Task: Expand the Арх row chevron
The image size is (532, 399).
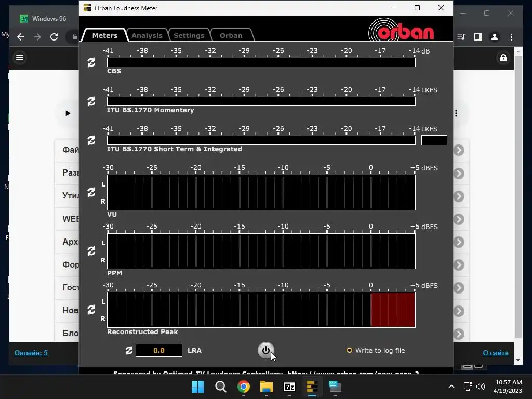Action: pyautogui.click(x=459, y=242)
